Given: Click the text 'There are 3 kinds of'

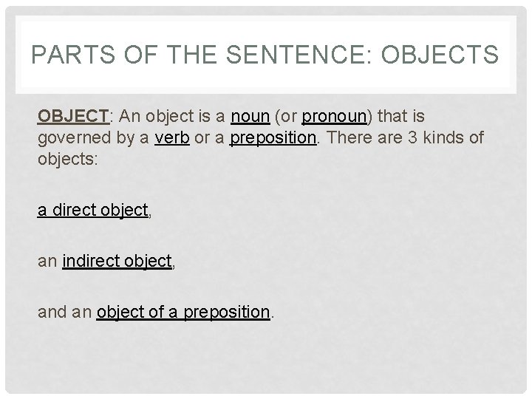Looking at the screenshot, I should pos(405,137).
